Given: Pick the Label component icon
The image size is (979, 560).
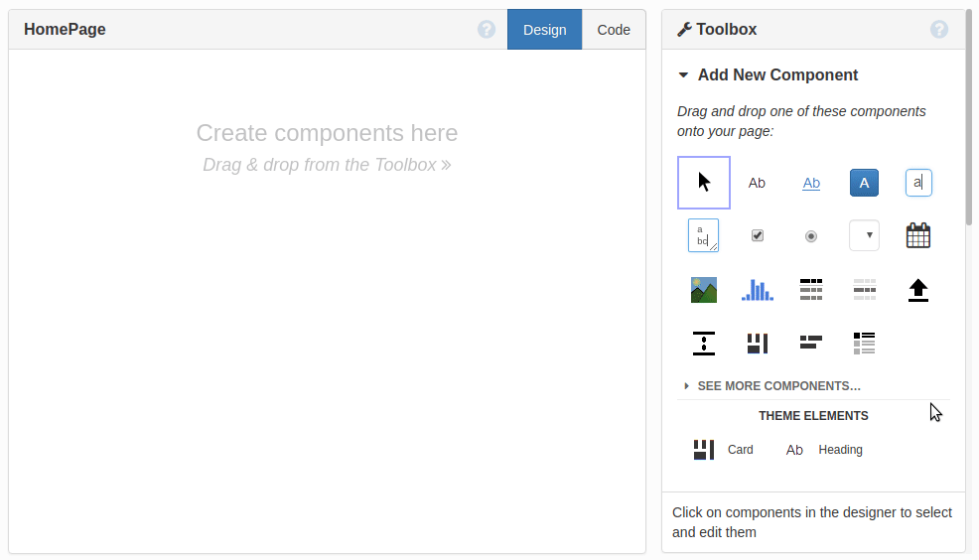Looking at the screenshot, I should pyautogui.click(x=757, y=183).
